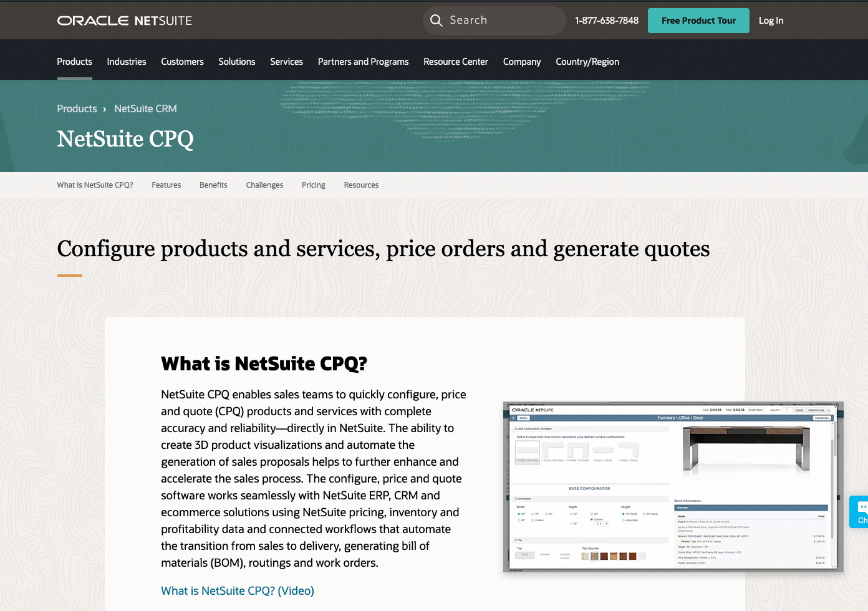868x611 pixels.
Task: Open the chat widget icon
Action: [x=859, y=512]
